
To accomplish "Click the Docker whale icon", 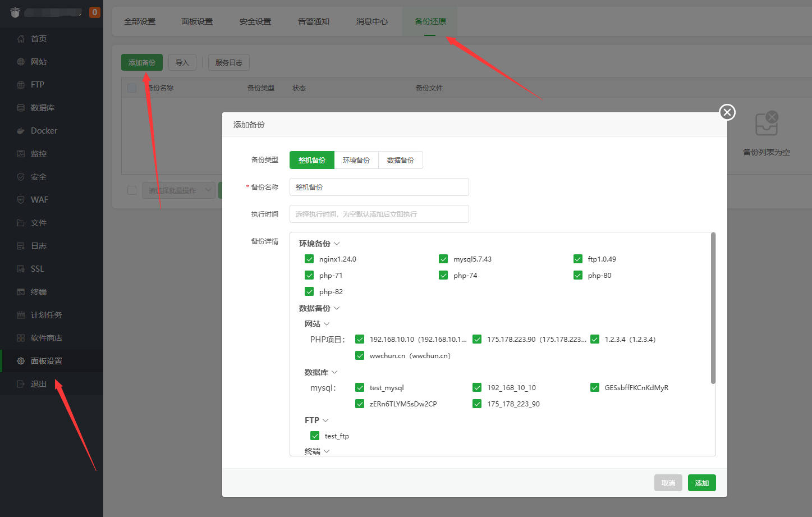I will tap(21, 131).
